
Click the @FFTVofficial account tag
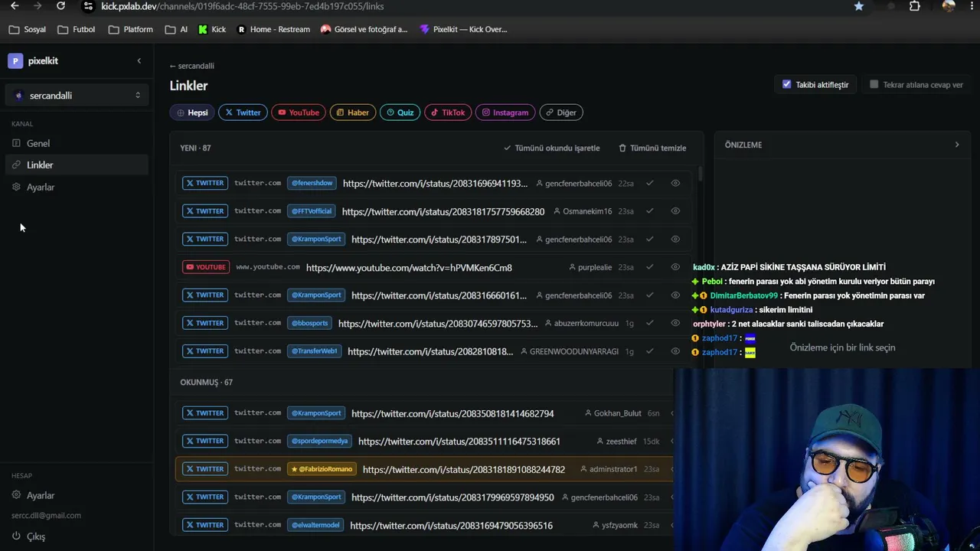point(312,211)
